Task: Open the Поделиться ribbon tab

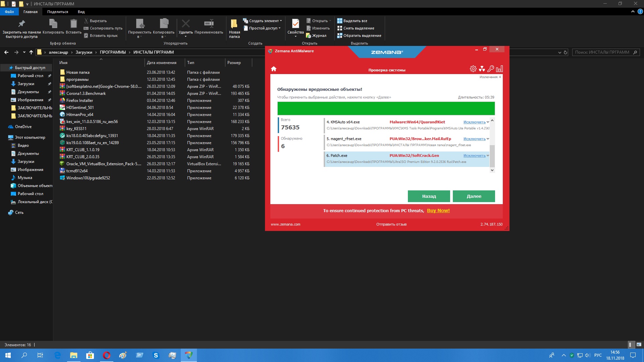Action: tap(57, 12)
